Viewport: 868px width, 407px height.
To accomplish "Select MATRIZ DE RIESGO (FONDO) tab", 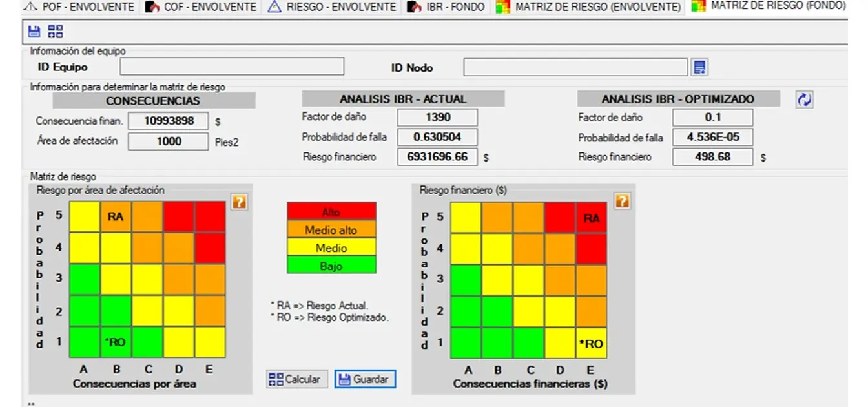I will [769, 6].
